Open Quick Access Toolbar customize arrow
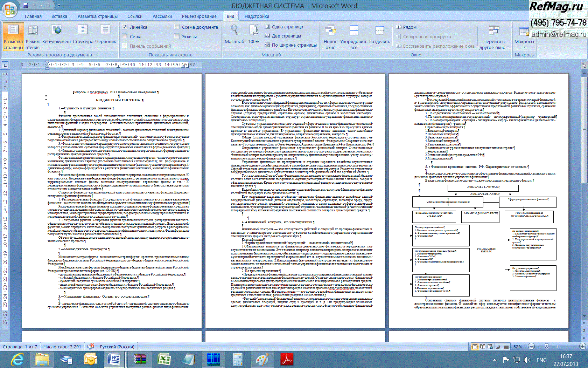The height and width of the screenshot is (368, 588). coord(59,6)
